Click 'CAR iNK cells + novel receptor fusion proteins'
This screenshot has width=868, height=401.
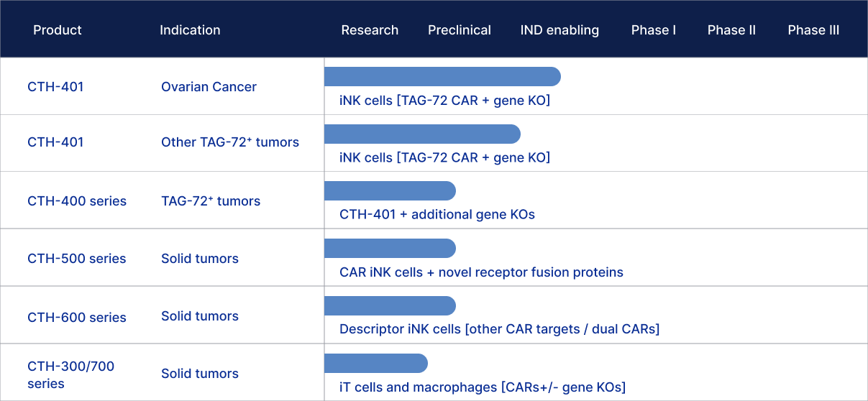[x=481, y=272]
